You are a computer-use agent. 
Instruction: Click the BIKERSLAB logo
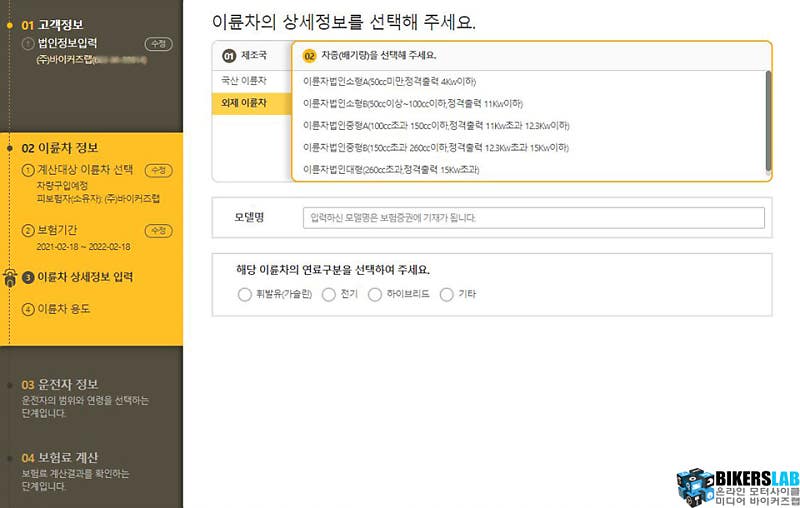coord(737,485)
